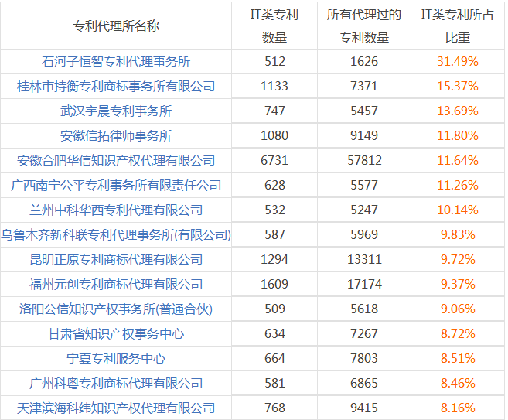
Task: Click IT patent count 664
Action: point(274,358)
